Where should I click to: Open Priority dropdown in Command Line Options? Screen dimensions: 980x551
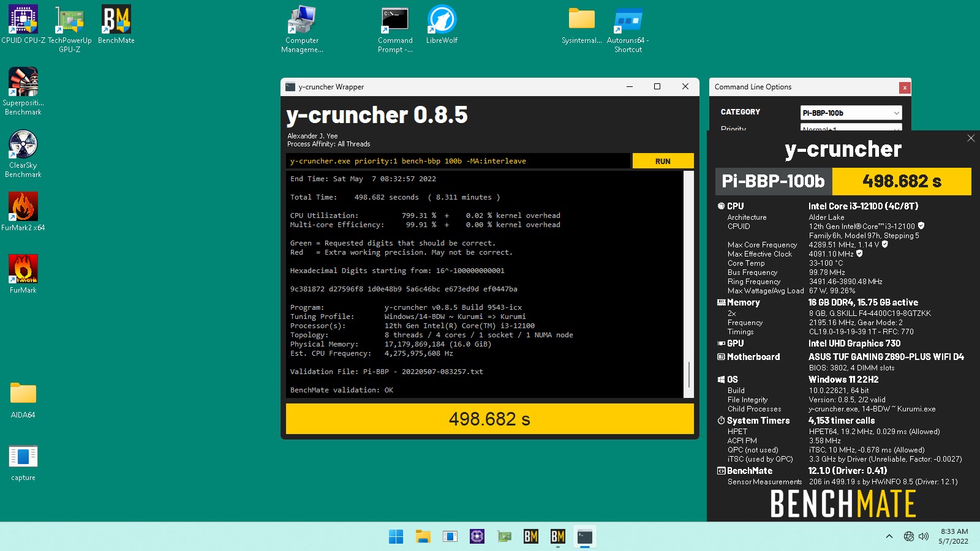(x=851, y=128)
